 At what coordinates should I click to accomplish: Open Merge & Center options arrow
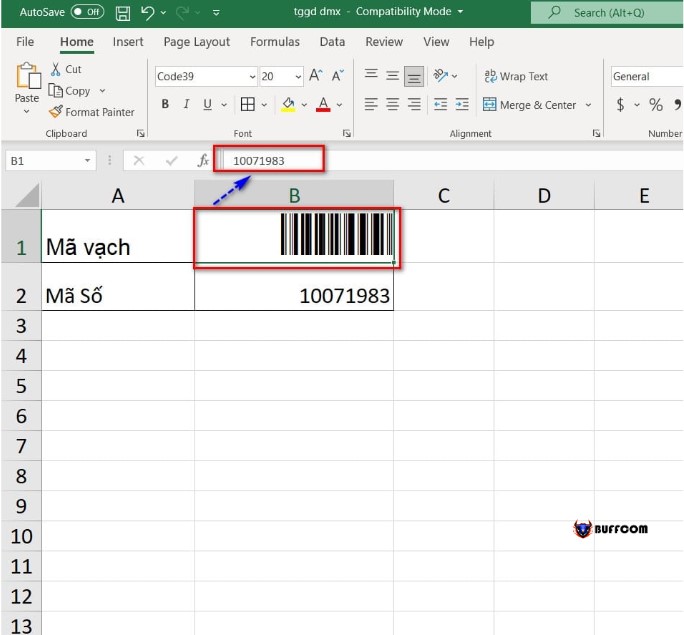(x=588, y=105)
